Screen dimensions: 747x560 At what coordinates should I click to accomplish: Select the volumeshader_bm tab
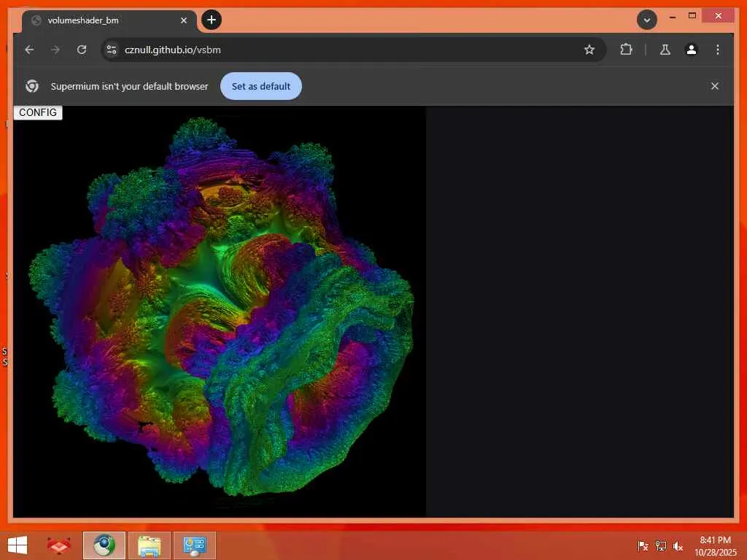click(x=109, y=20)
